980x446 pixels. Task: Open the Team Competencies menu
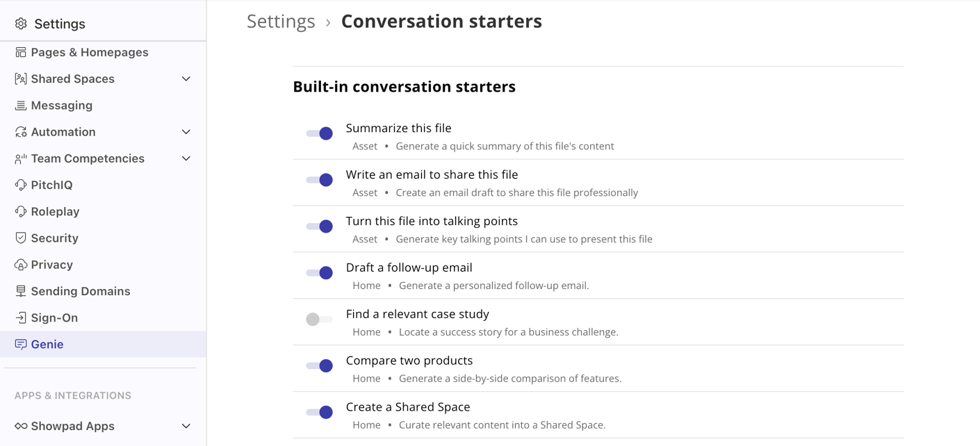186,158
